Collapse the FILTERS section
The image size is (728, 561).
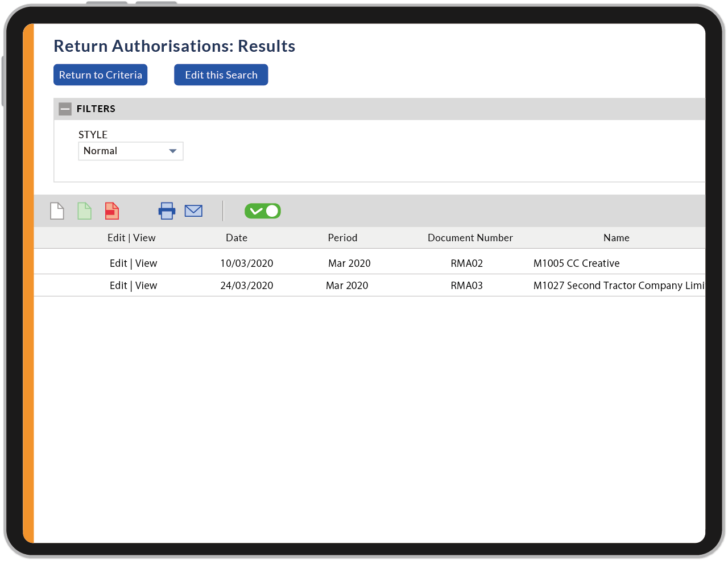coord(65,109)
